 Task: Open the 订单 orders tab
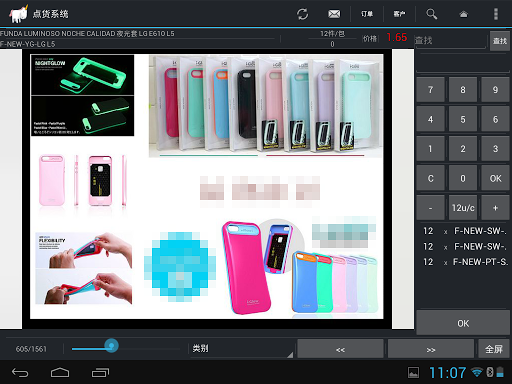(367, 14)
